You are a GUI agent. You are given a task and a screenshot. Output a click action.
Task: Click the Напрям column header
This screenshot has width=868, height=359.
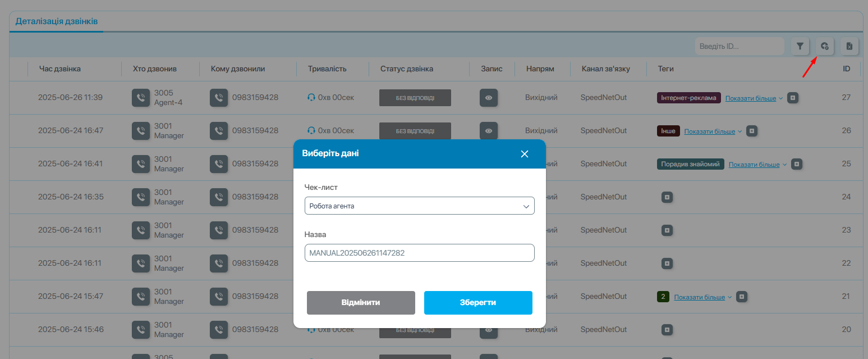tap(540, 69)
